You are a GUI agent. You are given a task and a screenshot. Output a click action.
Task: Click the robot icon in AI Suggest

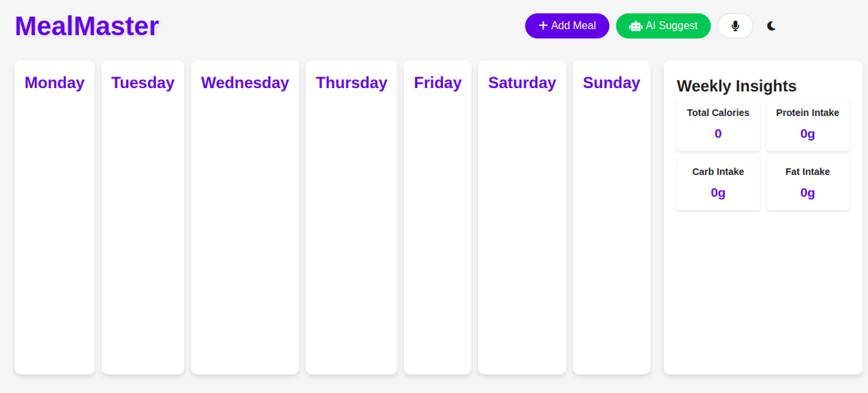[x=635, y=26]
